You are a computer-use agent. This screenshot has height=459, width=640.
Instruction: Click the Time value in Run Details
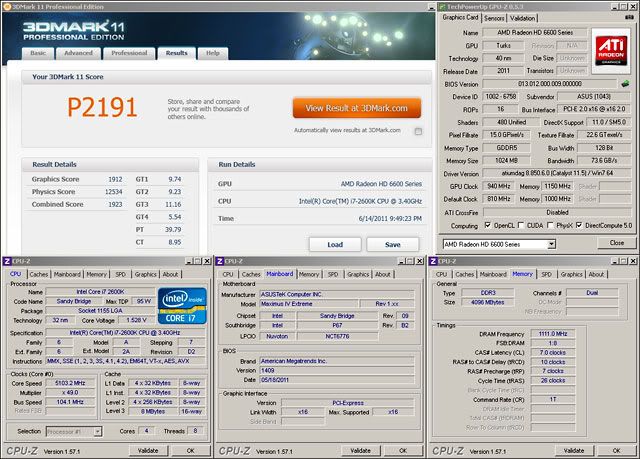coord(390,219)
